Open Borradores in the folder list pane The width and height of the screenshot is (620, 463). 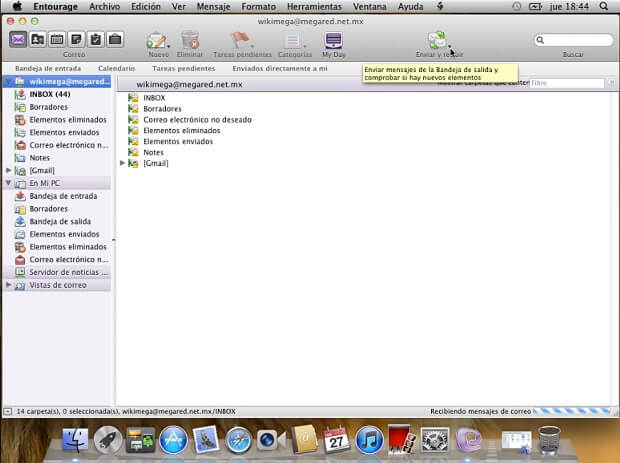(162, 108)
